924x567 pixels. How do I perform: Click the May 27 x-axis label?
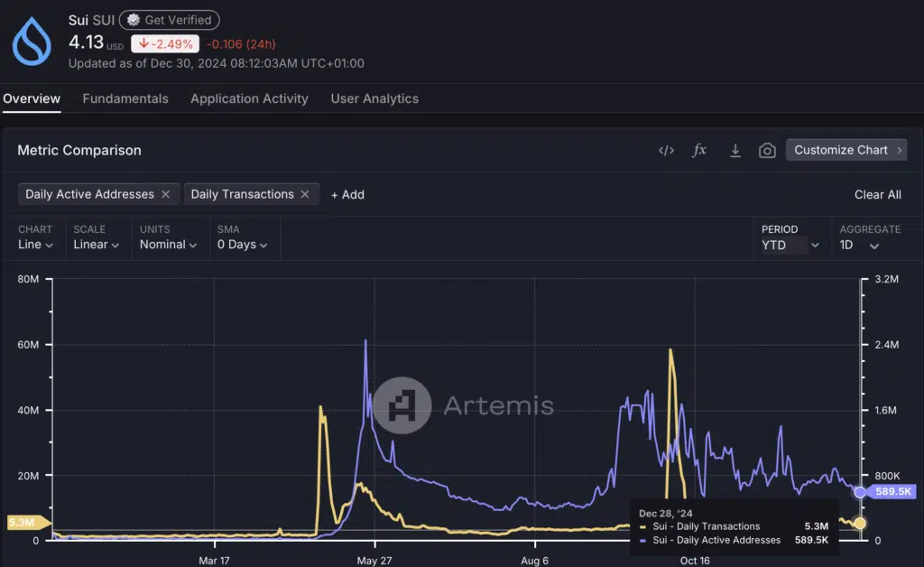click(x=374, y=561)
